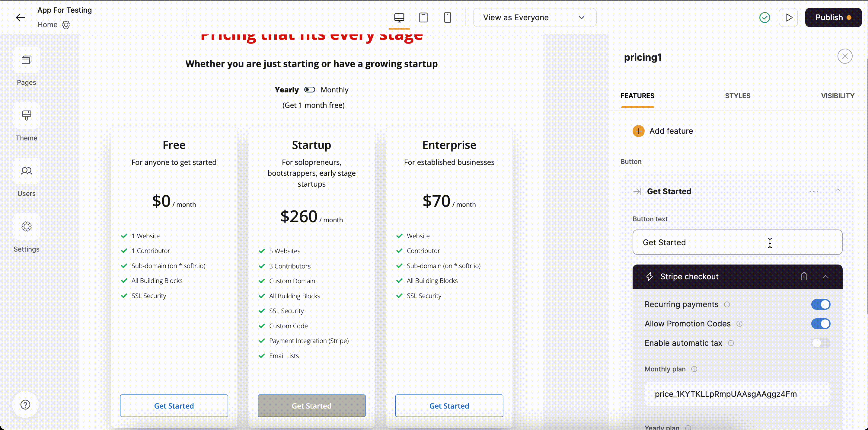Collapse the Get Started button settings

coord(838,191)
